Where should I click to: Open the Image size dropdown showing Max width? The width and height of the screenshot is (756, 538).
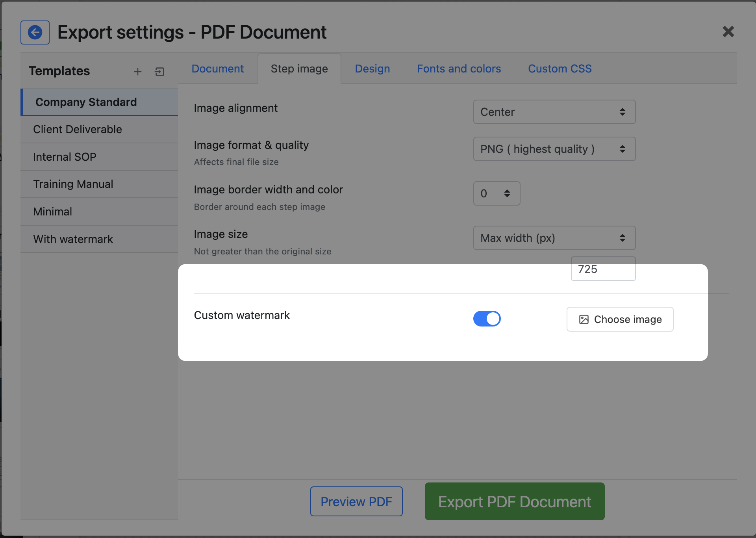554,238
